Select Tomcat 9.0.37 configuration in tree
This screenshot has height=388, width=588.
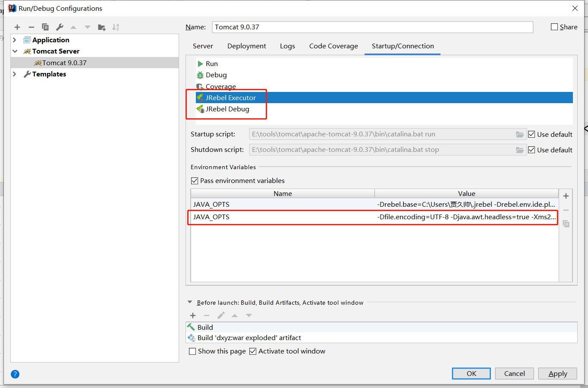click(x=94, y=63)
